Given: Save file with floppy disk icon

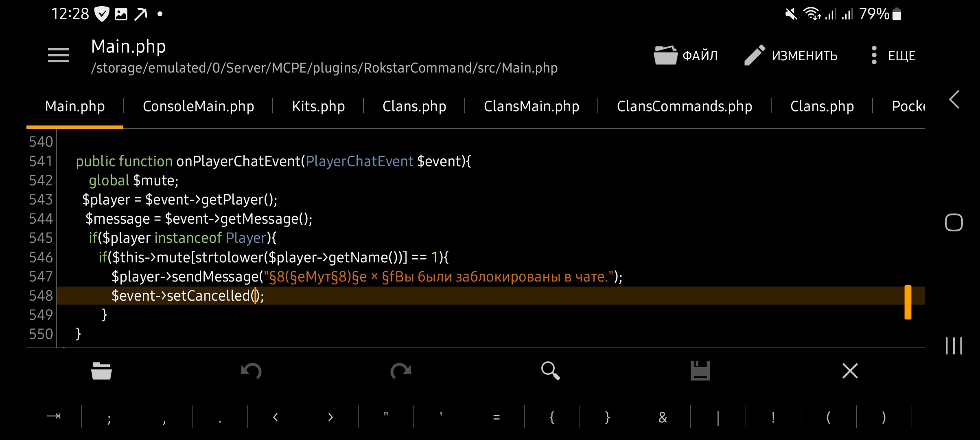Looking at the screenshot, I should pos(700,371).
